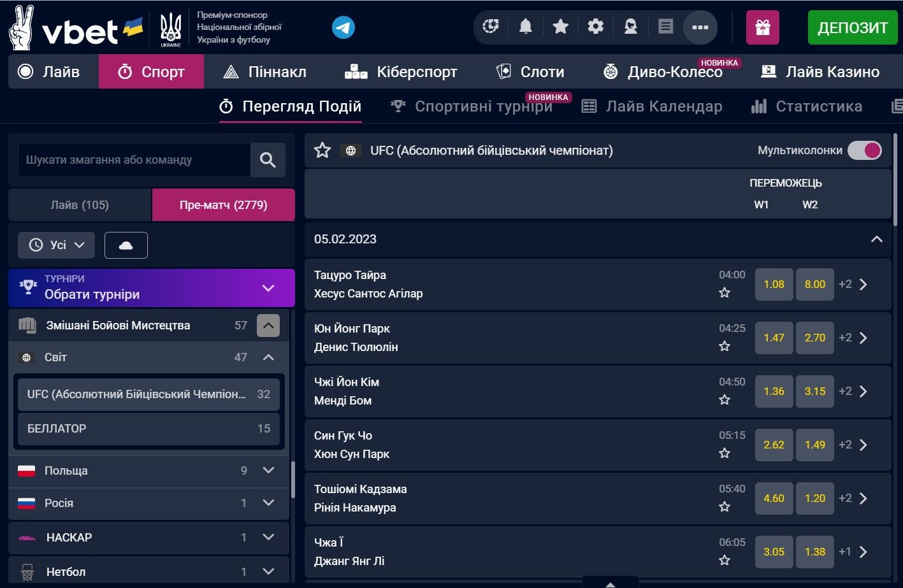The height and width of the screenshot is (588, 903).
Task: Expand the НАСКАР sport section
Action: [x=268, y=538]
